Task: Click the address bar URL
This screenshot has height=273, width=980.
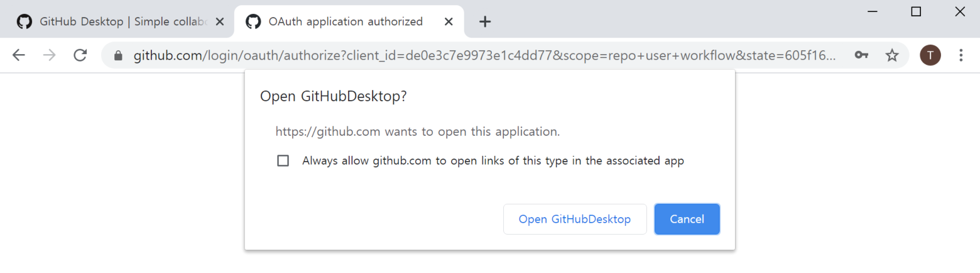Action: click(x=484, y=55)
